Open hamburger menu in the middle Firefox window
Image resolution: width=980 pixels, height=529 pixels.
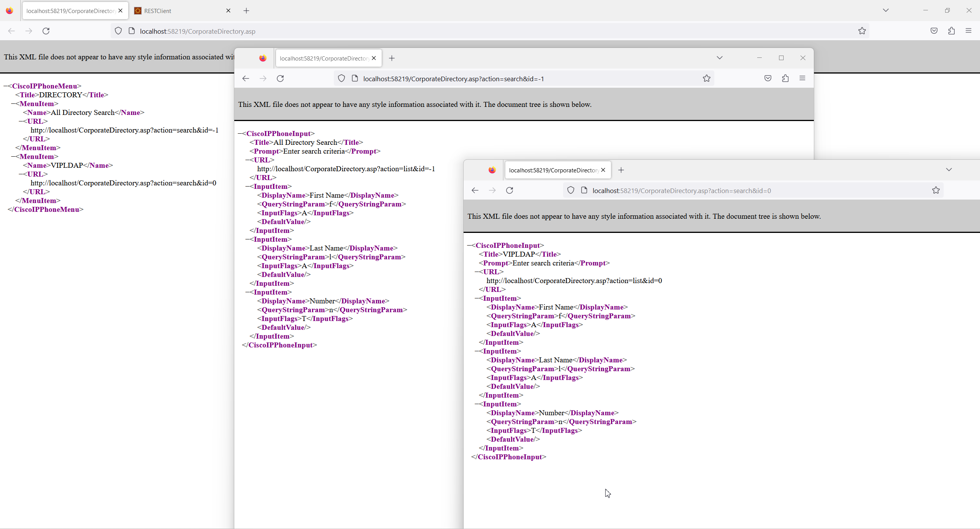(802, 79)
